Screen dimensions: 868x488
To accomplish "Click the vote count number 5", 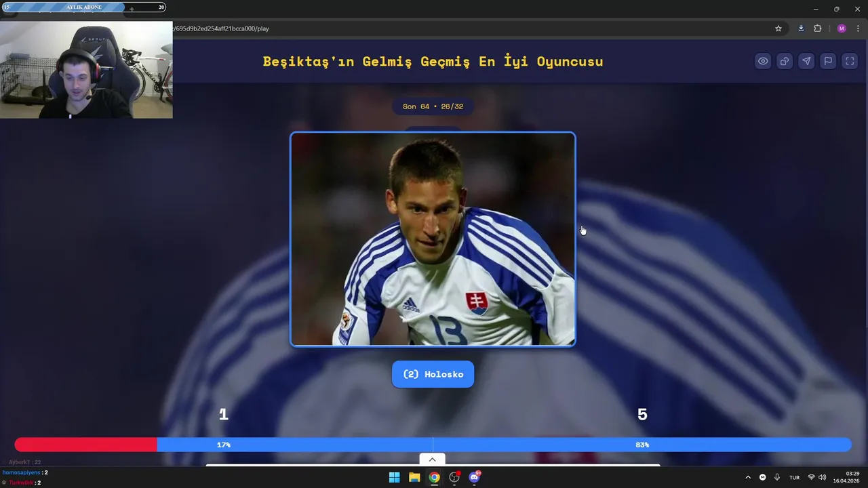I will (642, 414).
